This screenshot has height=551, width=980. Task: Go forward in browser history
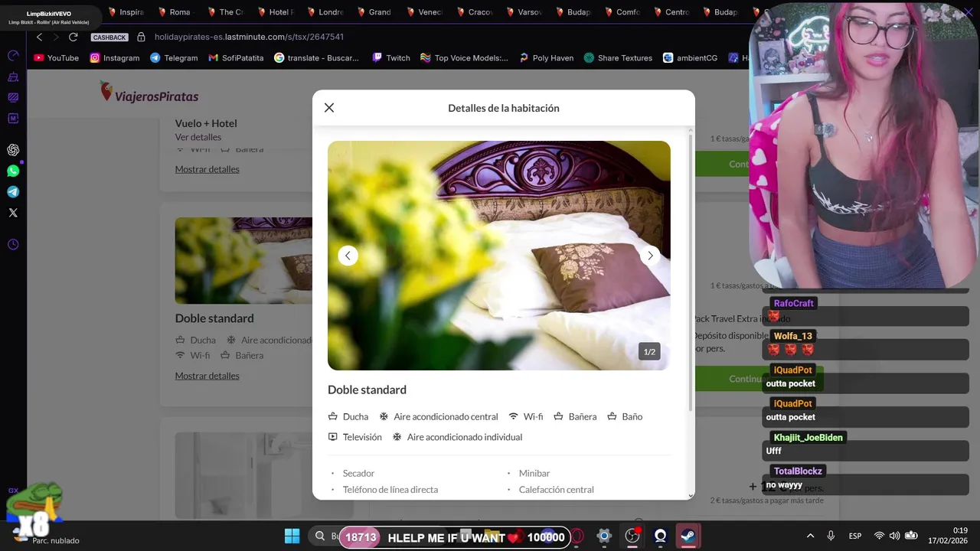click(55, 37)
